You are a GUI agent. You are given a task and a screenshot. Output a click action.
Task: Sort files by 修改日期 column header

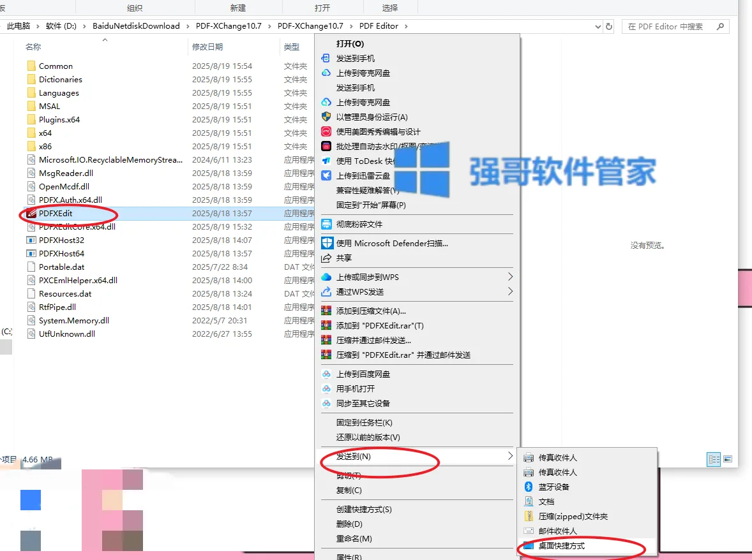click(x=207, y=47)
